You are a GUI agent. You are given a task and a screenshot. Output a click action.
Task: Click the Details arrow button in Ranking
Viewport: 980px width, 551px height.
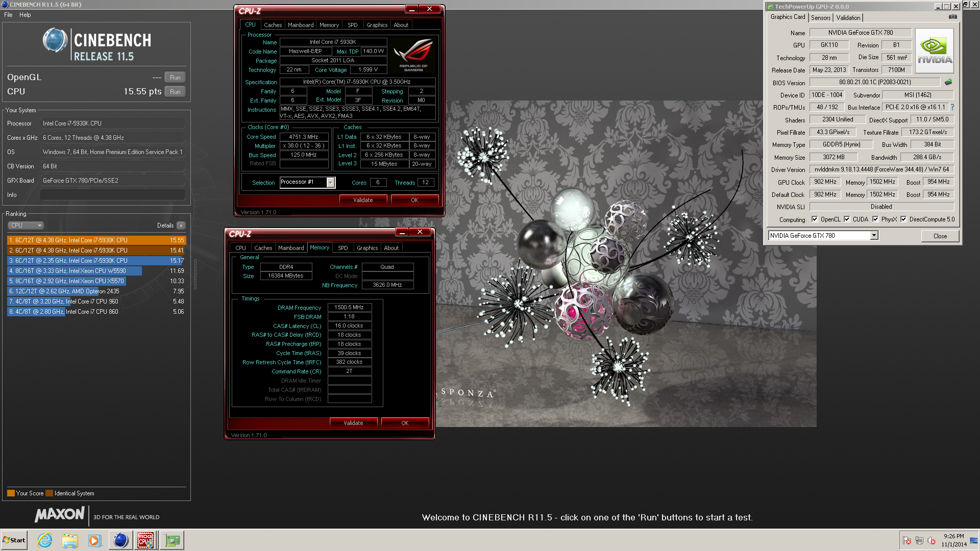point(181,226)
